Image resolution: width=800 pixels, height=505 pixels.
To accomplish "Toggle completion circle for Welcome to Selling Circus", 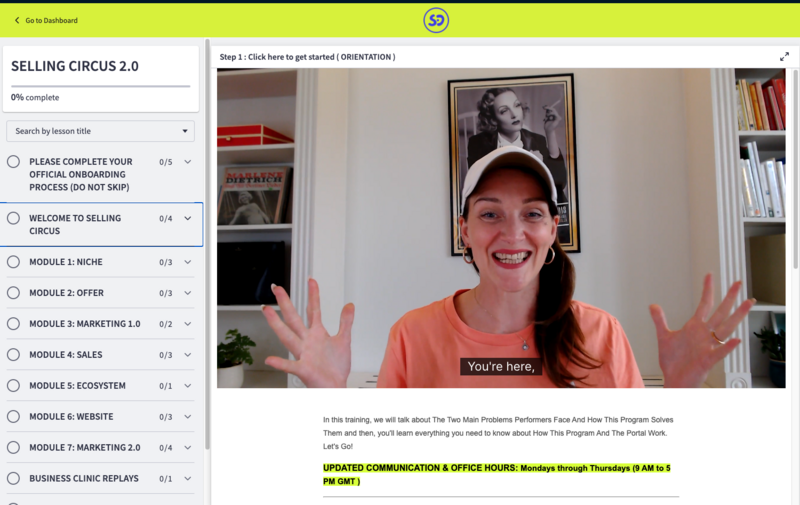I will (x=13, y=218).
